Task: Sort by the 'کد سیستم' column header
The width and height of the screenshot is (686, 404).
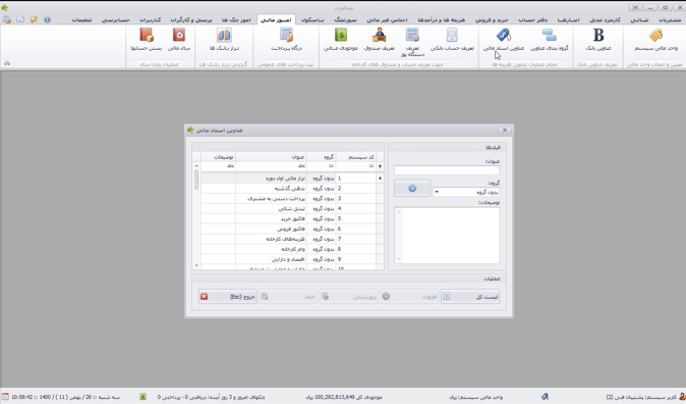Action: [356, 157]
